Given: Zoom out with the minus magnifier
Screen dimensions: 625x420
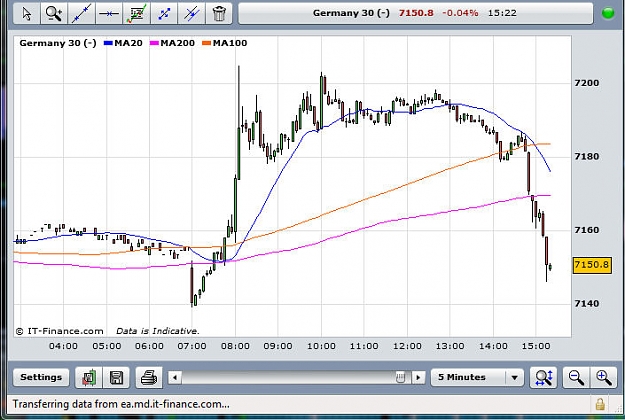Looking at the screenshot, I should point(576,377).
